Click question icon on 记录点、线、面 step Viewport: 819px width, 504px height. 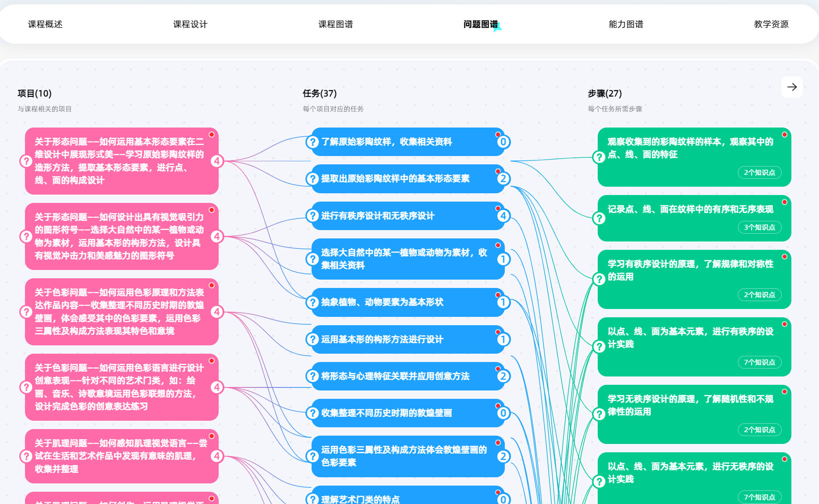(x=599, y=218)
